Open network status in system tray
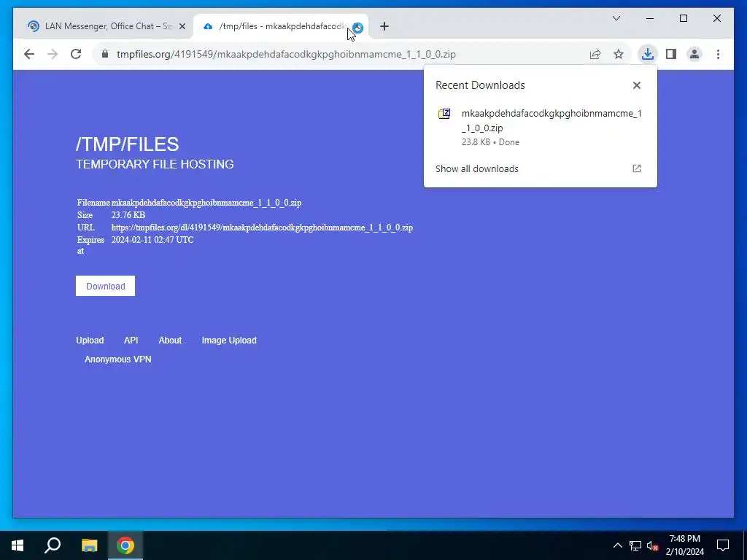This screenshot has width=747, height=560. tap(635, 545)
